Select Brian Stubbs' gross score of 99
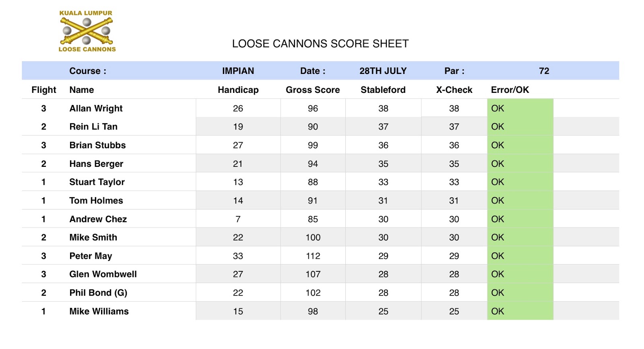Image resolution: width=644 pixels, height=349 pixels. [x=313, y=145]
